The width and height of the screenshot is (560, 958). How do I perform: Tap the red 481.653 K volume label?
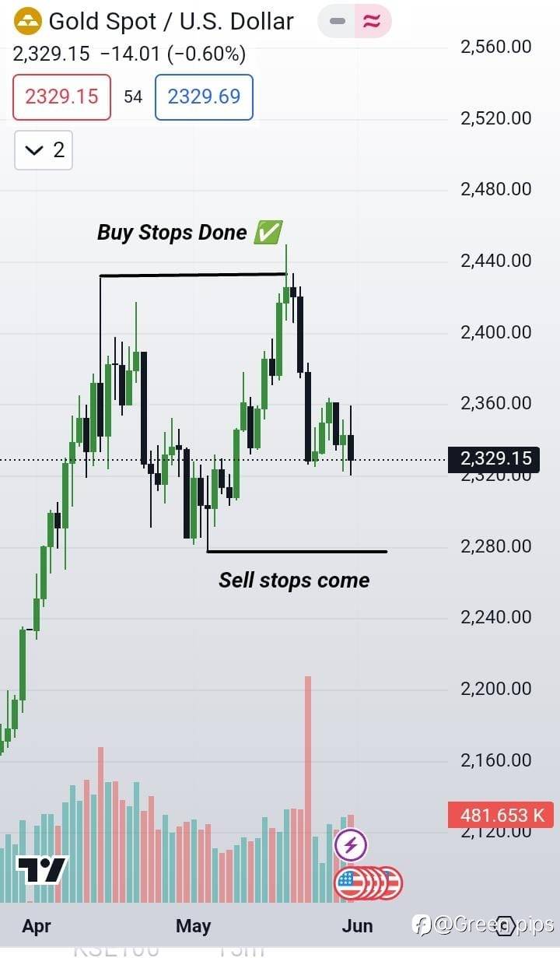[501, 816]
